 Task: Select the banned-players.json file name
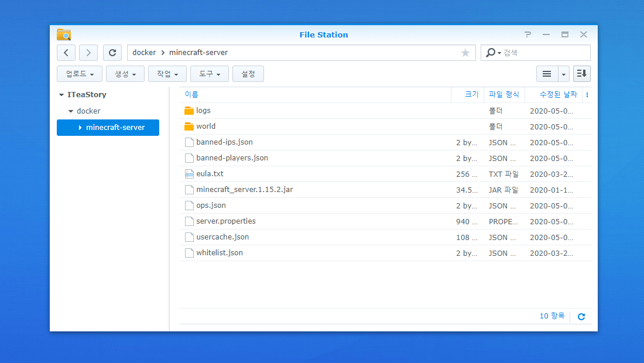pos(232,157)
